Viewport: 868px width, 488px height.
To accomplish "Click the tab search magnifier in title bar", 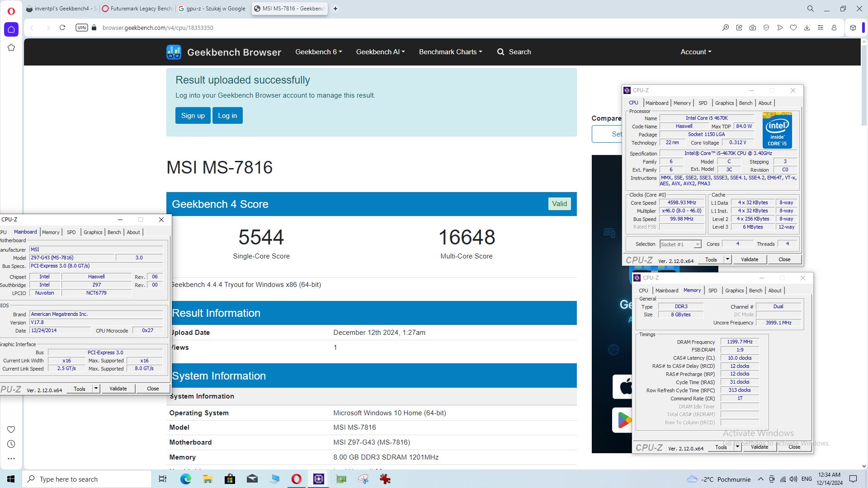I will click(x=811, y=9).
